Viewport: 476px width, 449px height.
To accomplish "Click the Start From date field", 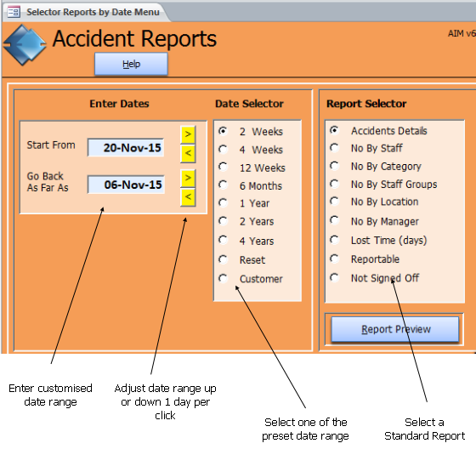I will coord(126,148).
